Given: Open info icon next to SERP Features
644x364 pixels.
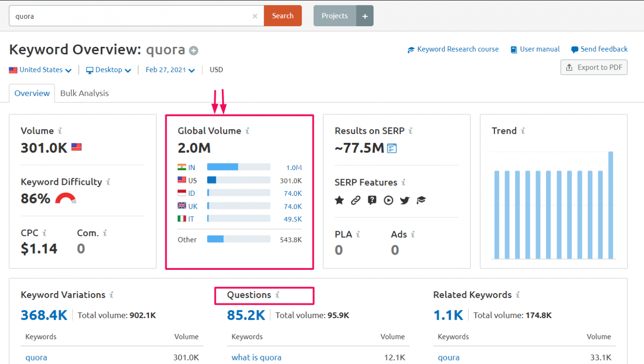Looking at the screenshot, I should pyautogui.click(x=403, y=182).
